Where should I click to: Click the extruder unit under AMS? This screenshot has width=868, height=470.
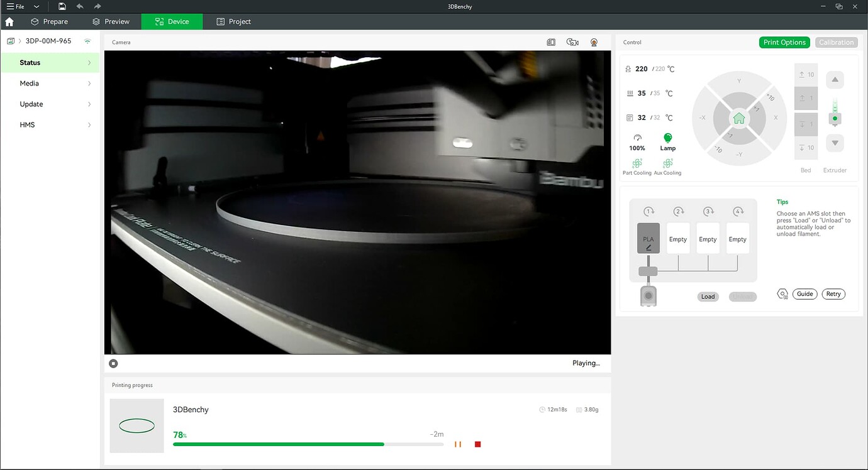click(x=648, y=296)
